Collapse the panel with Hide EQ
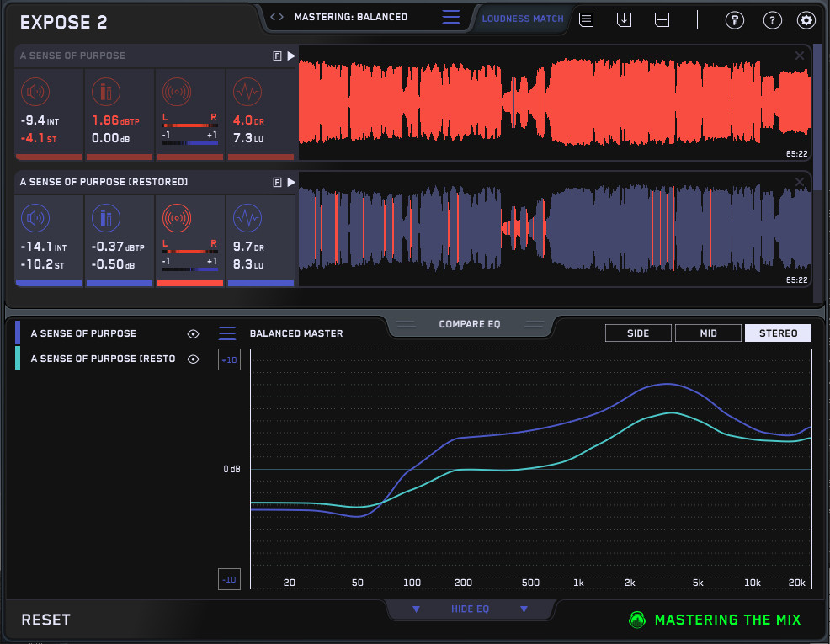This screenshot has width=830, height=644. [470, 609]
